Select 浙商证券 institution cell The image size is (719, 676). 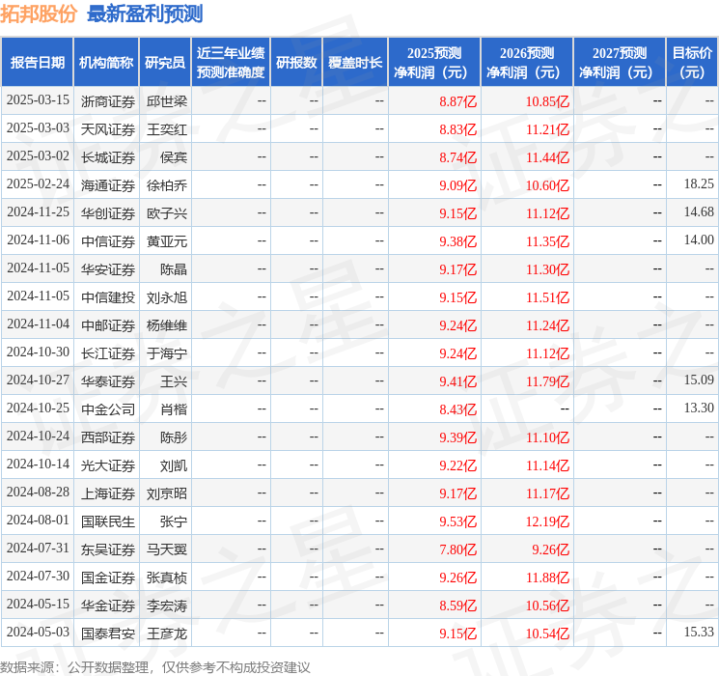pos(108,101)
